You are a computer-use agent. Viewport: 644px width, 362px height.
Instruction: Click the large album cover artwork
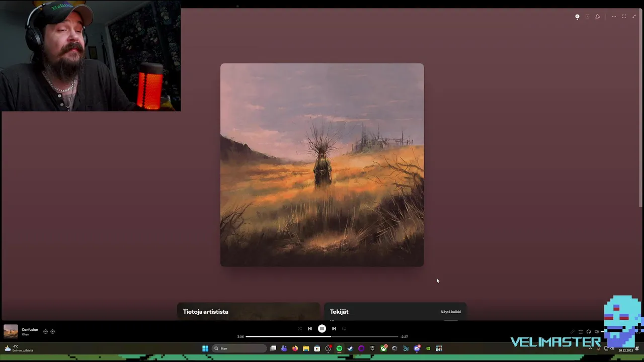322,165
